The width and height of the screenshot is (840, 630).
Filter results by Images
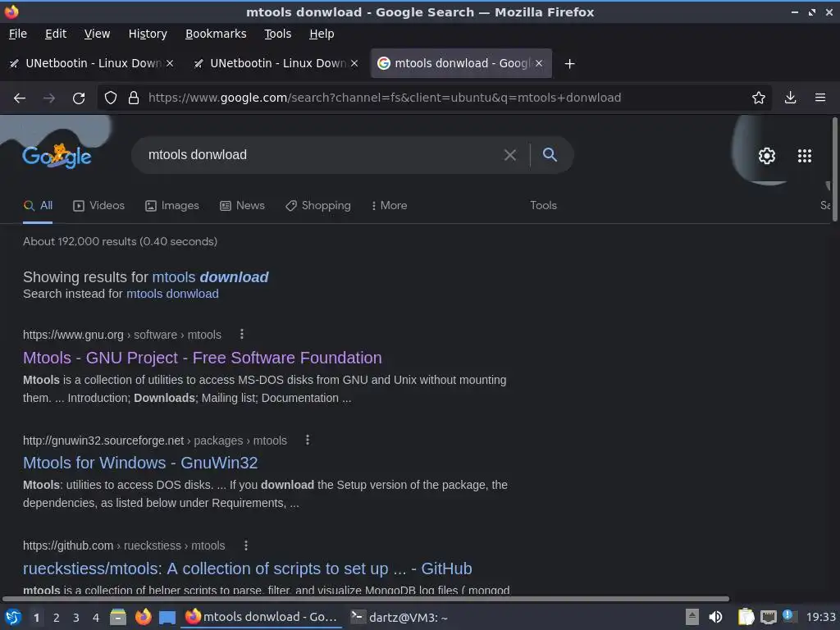pyautogui.click(x=172, y=206)
